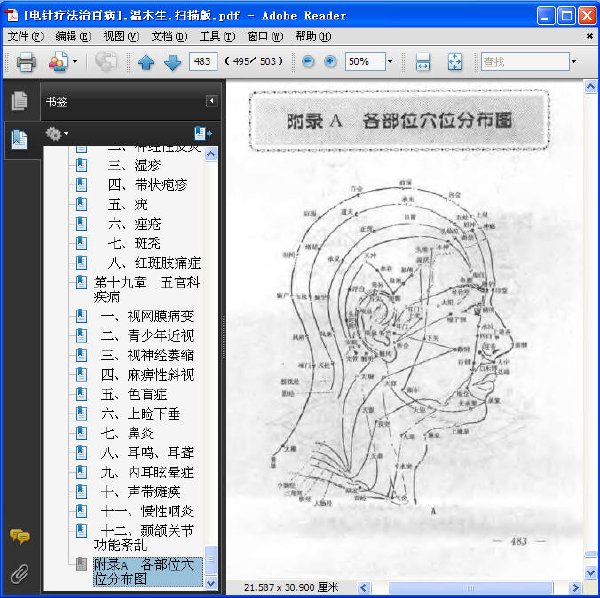600x598 pixels.
Task: Click bookmark icon beside 六、痤疮
Action: [82, 224]
